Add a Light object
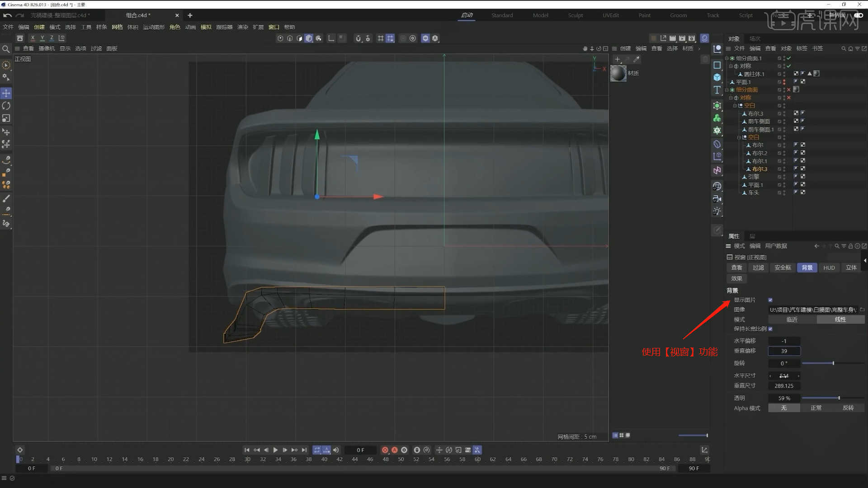 [x=717, y=211]
